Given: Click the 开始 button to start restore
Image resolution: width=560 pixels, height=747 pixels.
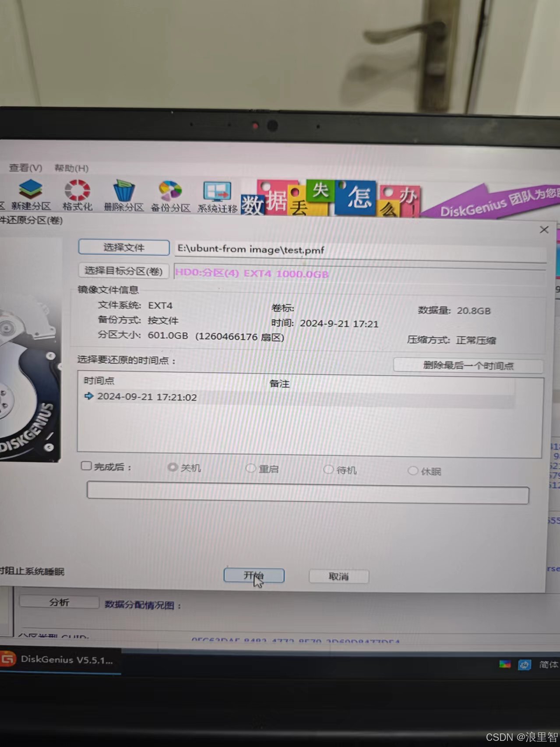Looking at the screenshot, I should tap(254, 576).
